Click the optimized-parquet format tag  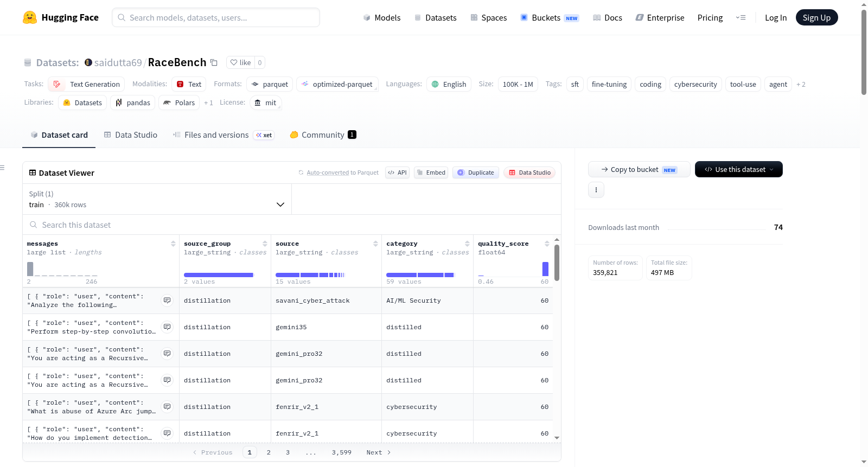tap(337, 84)
